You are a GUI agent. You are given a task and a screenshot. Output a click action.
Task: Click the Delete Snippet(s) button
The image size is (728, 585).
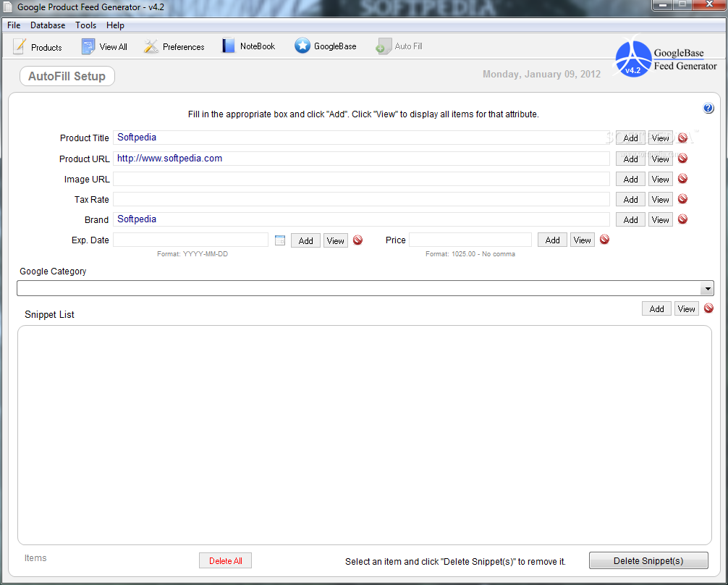pyautogui.click(x=648, y=561)
